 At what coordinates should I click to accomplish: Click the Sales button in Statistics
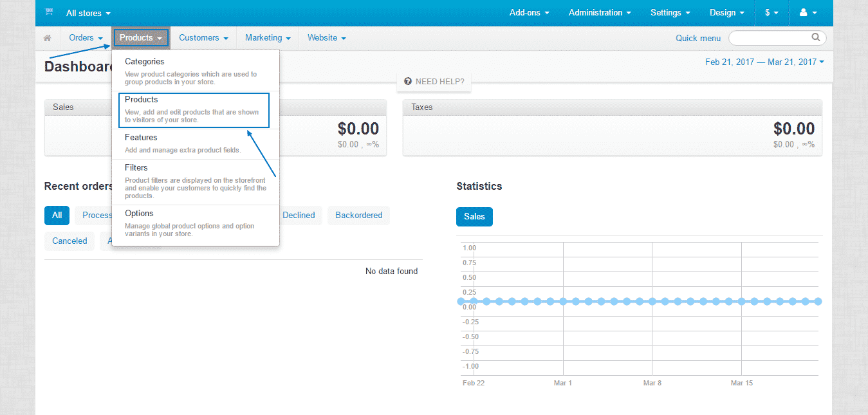pyautogui.click(x=474, y=217)
